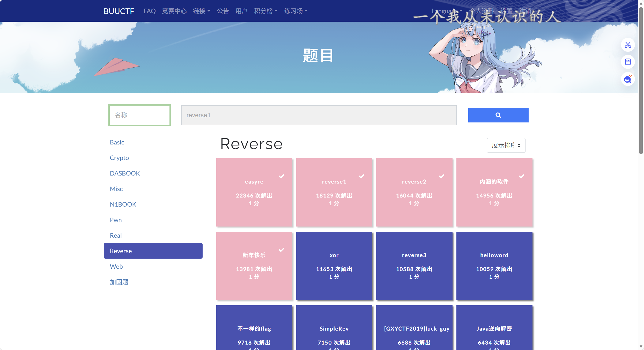The width and height of the screenshot is (644, 350).
Task: Click the checkmark on 内涵的软件 card
Action: coord(521,176)
